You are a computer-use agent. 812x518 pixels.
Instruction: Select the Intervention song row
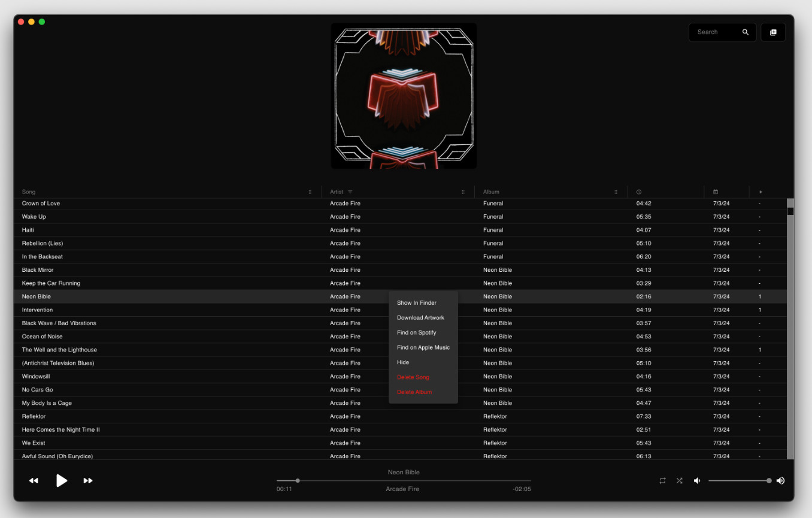(x=400, y=310)
